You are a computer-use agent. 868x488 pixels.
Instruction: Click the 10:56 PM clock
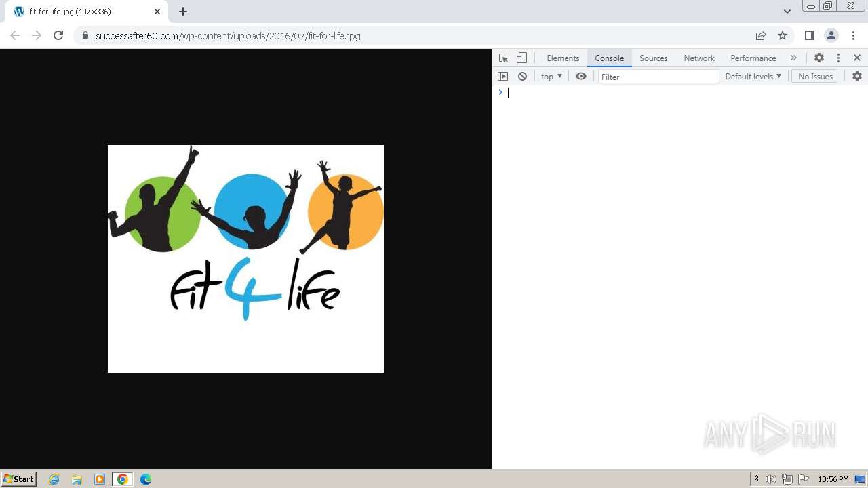click(833, 479)
